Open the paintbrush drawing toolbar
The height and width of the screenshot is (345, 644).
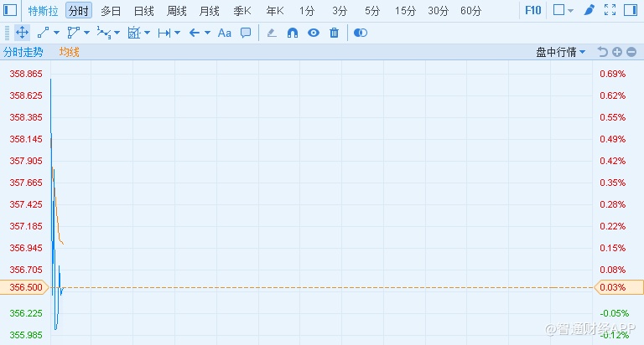tap(589, 10)
